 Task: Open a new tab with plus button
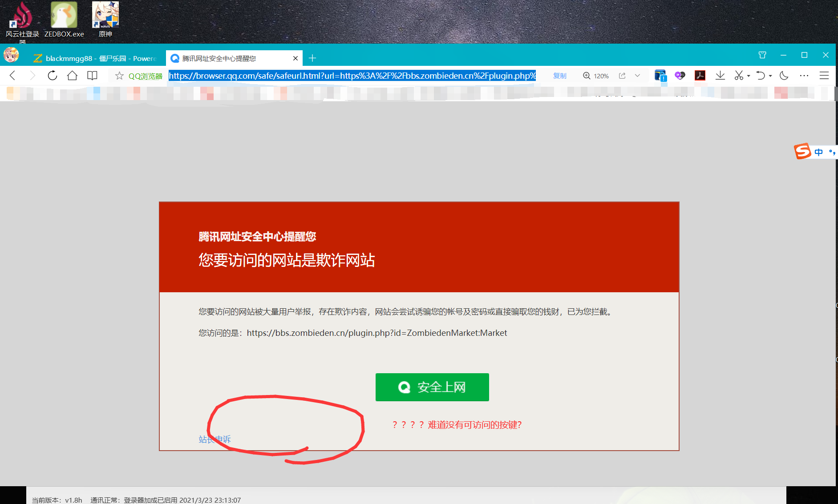[x=312, y=58]
